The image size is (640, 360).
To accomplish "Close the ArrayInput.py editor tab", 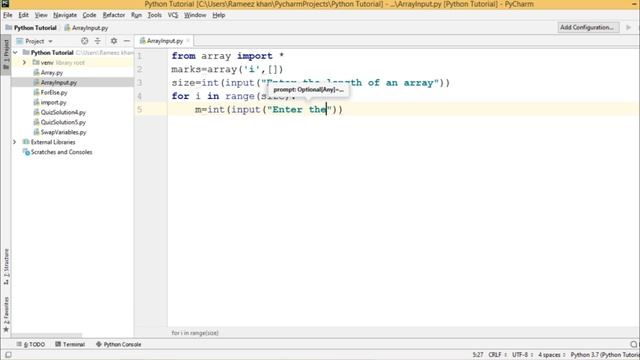I will pyautogui.click(x=188, y=41).
